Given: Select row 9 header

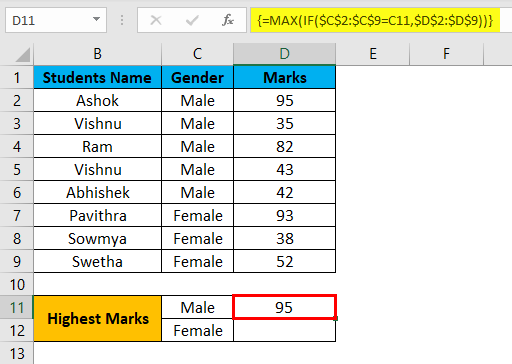Looking at the screenshot, I should pyautogui.click(x=17, y=261).
